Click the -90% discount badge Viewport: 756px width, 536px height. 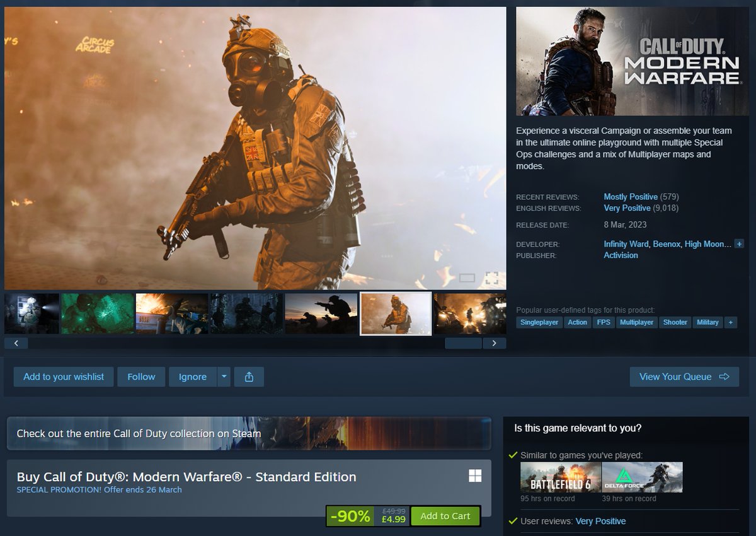(x=351, y=516)
